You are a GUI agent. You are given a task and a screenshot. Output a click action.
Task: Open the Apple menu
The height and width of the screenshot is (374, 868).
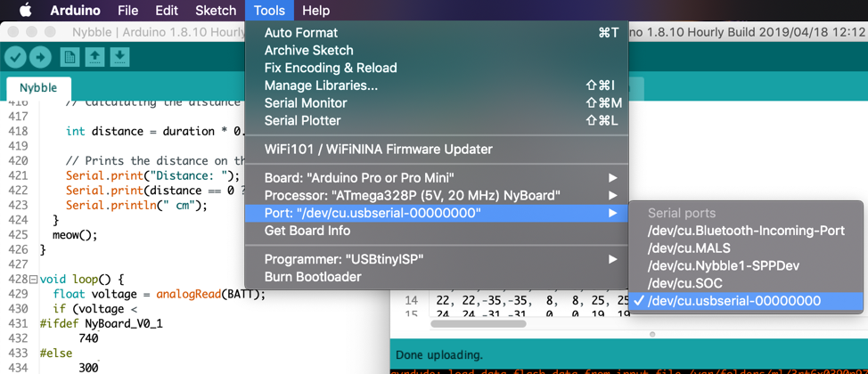pos(25,11)
